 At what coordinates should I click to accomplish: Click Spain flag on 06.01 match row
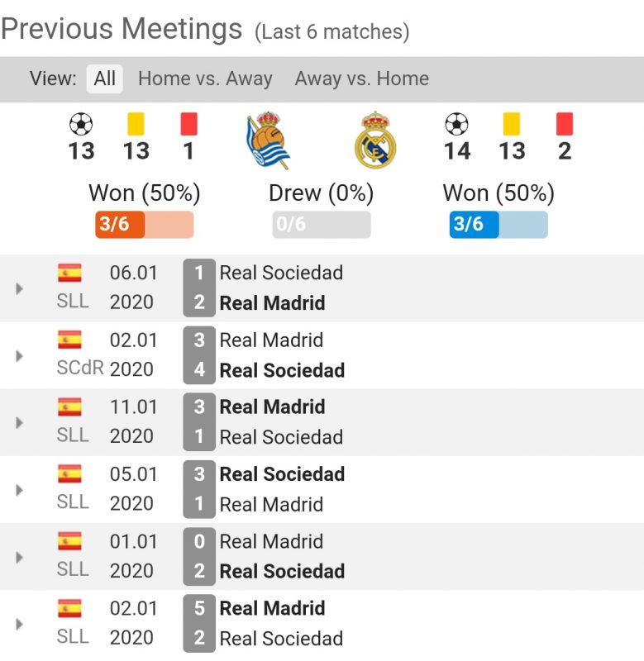[70, 273]
